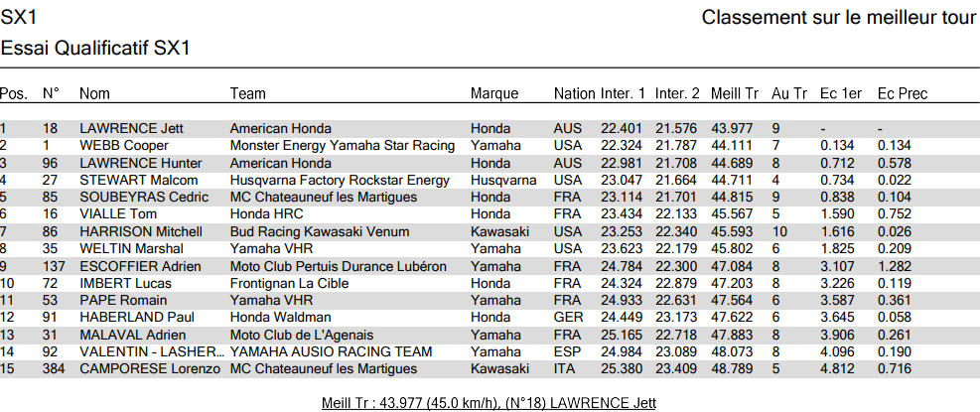Screen dimensions: 980x412
Task: Click the 'Meill Tr' column header
Action: click(x=735, y=93)
